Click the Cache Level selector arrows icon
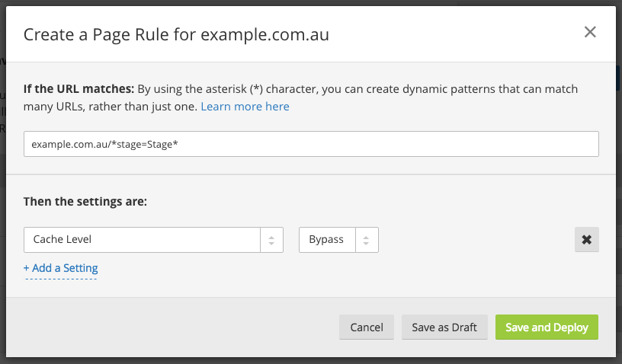The width and height of the screenshot is (622, 364). pyautogui.click(x=272, y=240)
